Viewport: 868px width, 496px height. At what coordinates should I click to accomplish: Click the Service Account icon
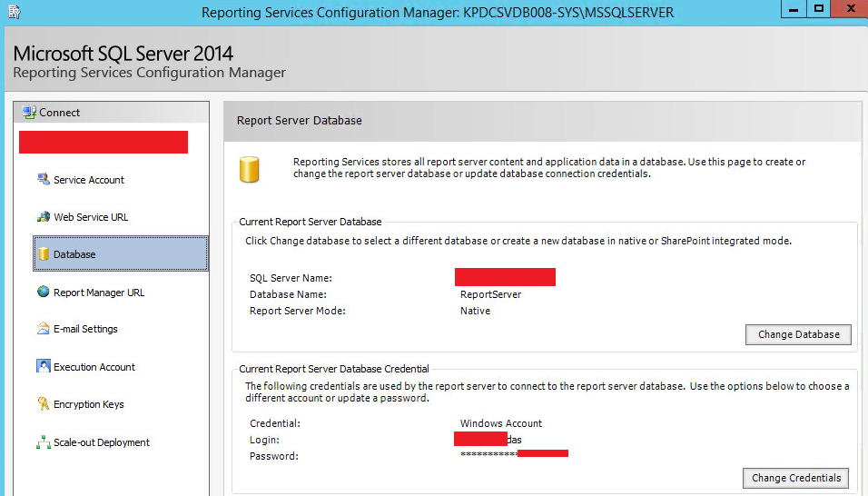(x=44, y=179)
